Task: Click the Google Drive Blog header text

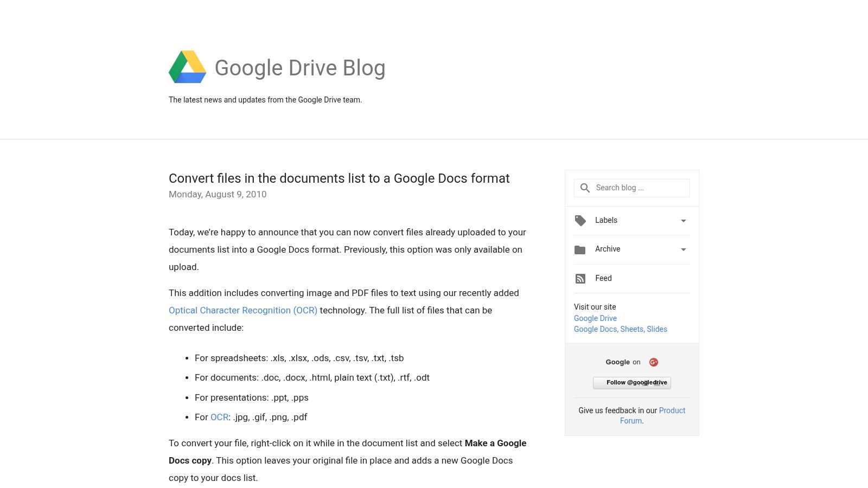Action: pyautogui.click(x=300, y=68)
